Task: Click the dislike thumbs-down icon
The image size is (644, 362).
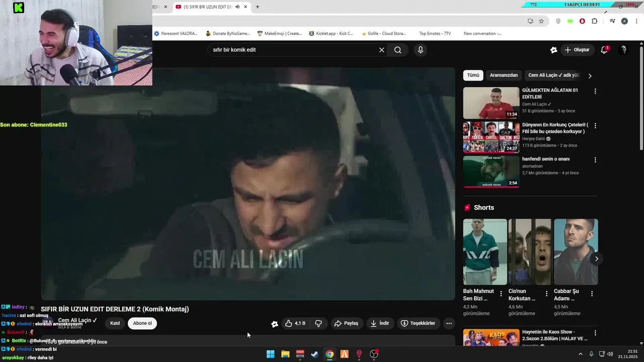Action: click(318, 323)
